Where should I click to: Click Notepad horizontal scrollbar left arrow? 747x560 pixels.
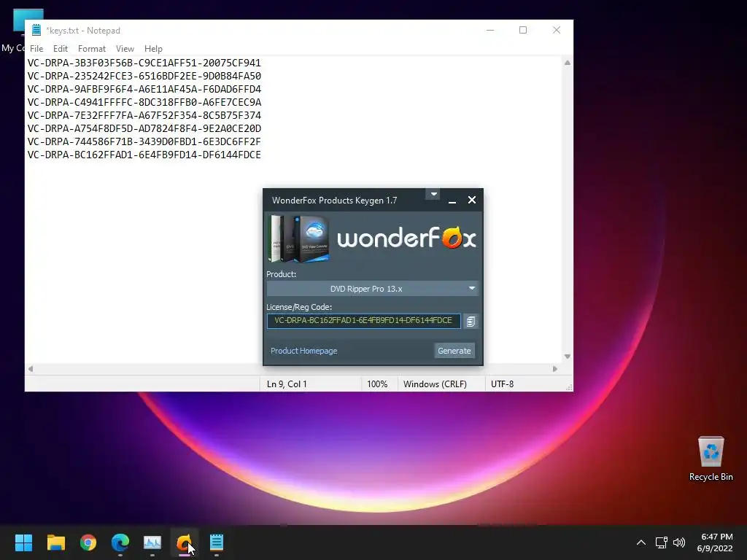click(31, 368)
